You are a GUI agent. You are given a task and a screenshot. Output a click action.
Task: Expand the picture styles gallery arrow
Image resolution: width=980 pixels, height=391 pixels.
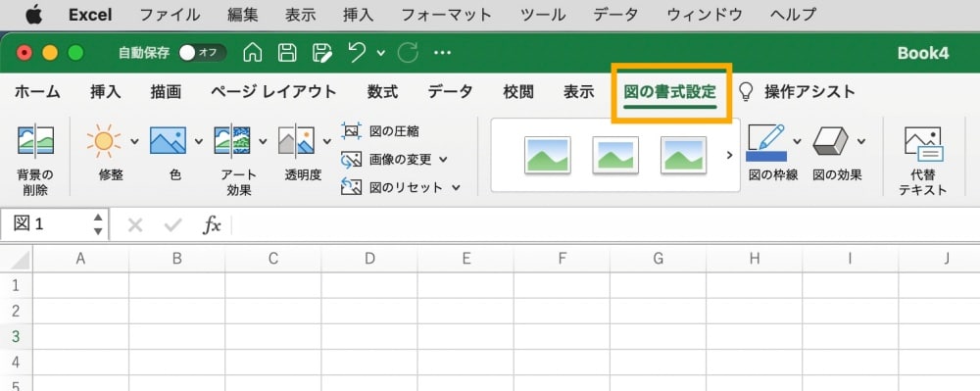pyautogui.click(x=729, y=155)
